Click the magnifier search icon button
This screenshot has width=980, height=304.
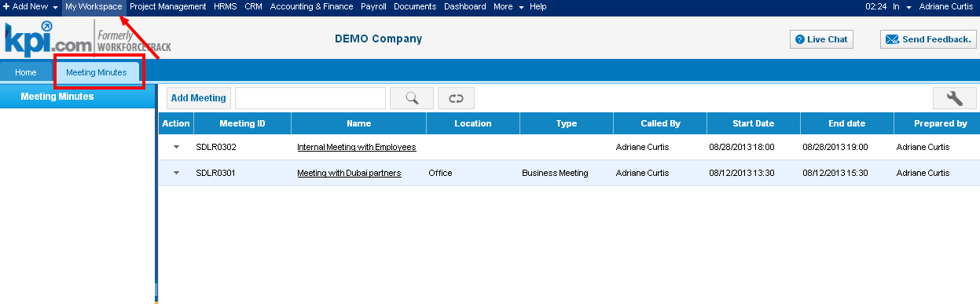click(412, 98)
